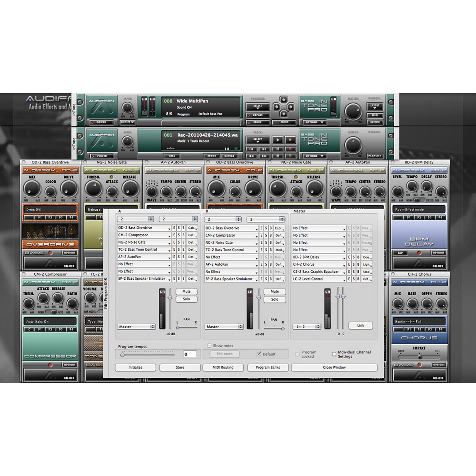Click the fast-forward transport button
476x476 pixels.
(264, 156)
